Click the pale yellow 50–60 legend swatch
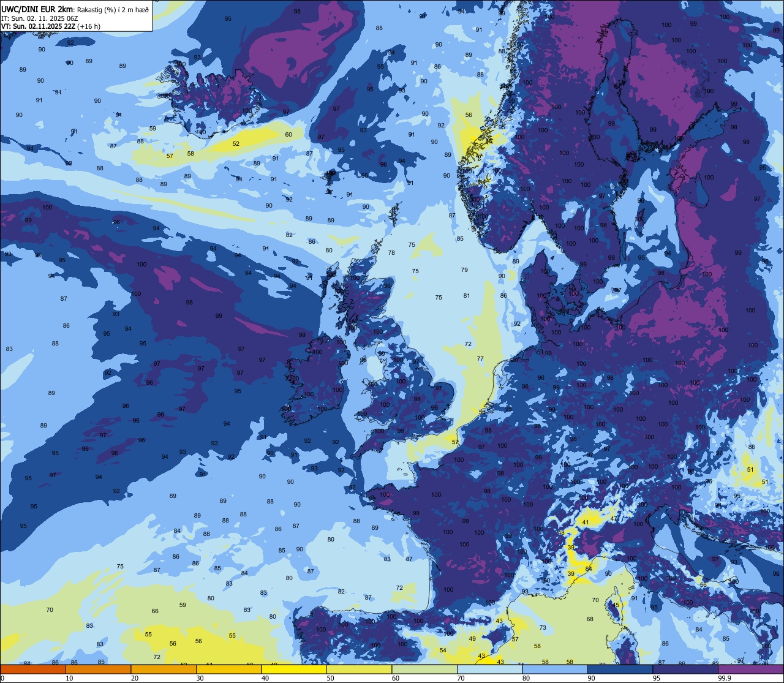Image resolution: width=784 pixels, height=683 pixels. [359, 670]
